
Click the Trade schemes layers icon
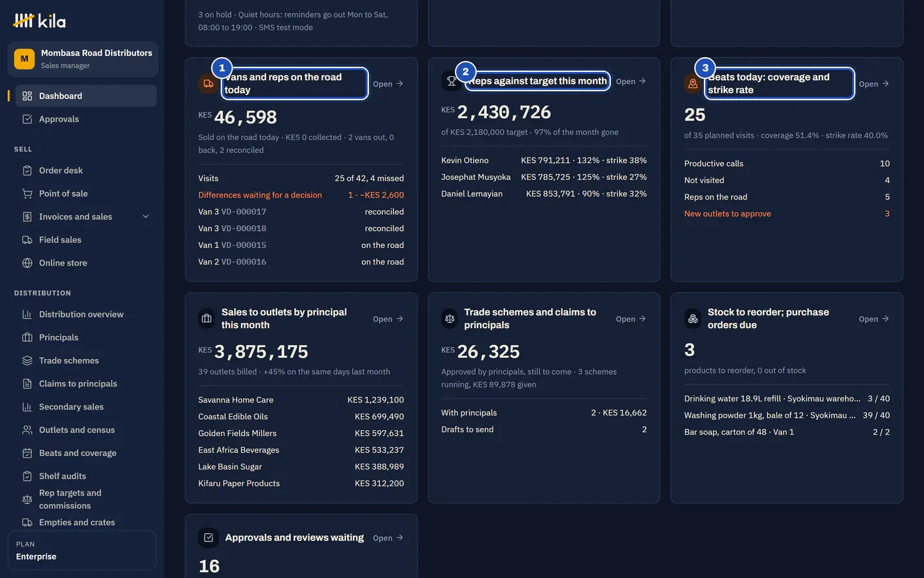pyautogui.click(x=27, y=360)
